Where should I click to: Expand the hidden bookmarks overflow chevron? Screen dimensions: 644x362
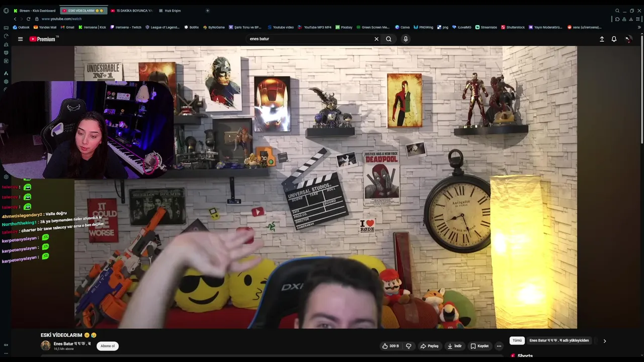pyautogui.click(x=639, y=27)
